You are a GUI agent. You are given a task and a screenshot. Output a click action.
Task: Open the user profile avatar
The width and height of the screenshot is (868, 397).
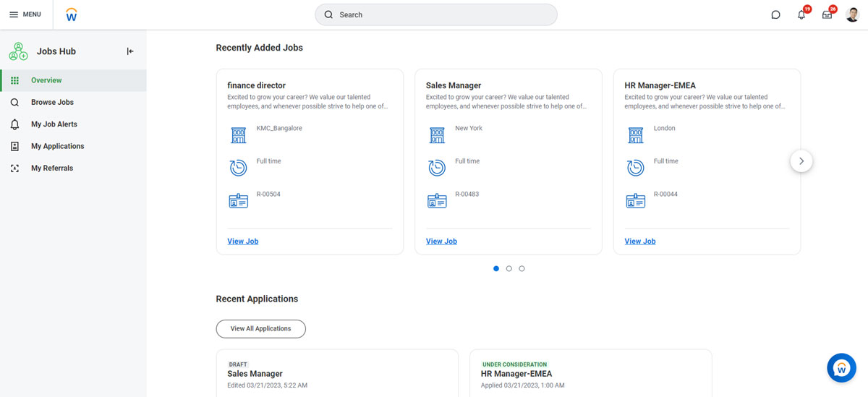[x=852, y=14]
